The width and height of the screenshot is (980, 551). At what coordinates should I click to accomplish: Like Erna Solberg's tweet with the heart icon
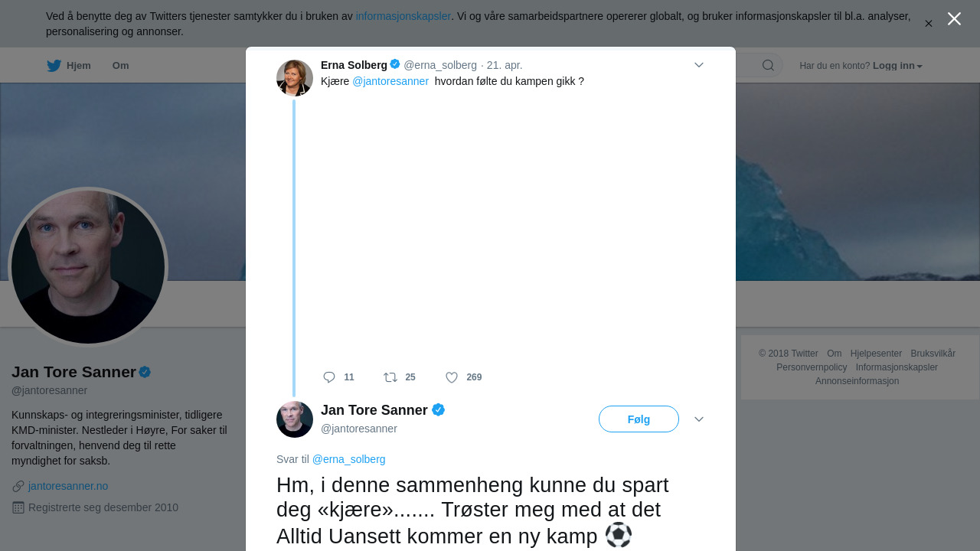(452, 377)
